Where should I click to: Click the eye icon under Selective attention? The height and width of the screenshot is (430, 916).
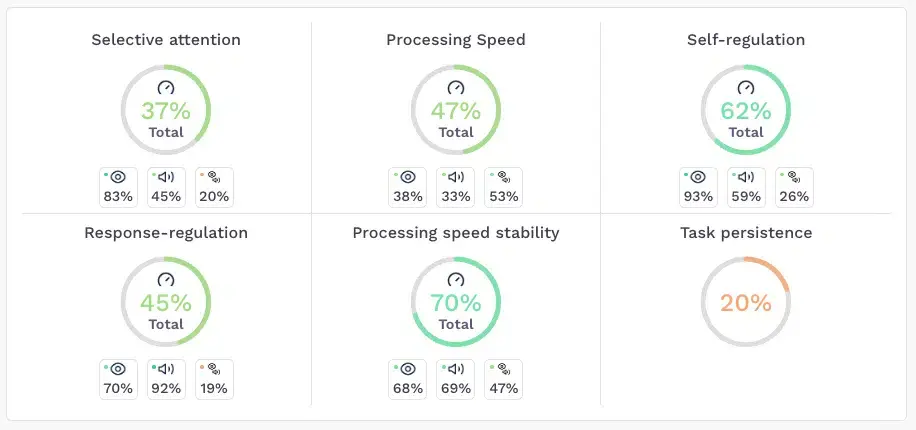[x=119, y=178]
